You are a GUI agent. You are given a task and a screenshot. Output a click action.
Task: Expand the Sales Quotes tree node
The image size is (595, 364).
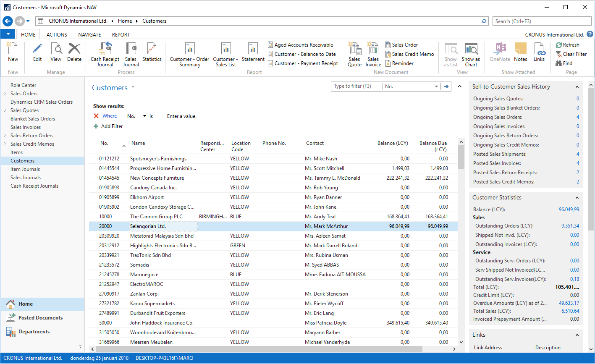[x=5, y=110]
